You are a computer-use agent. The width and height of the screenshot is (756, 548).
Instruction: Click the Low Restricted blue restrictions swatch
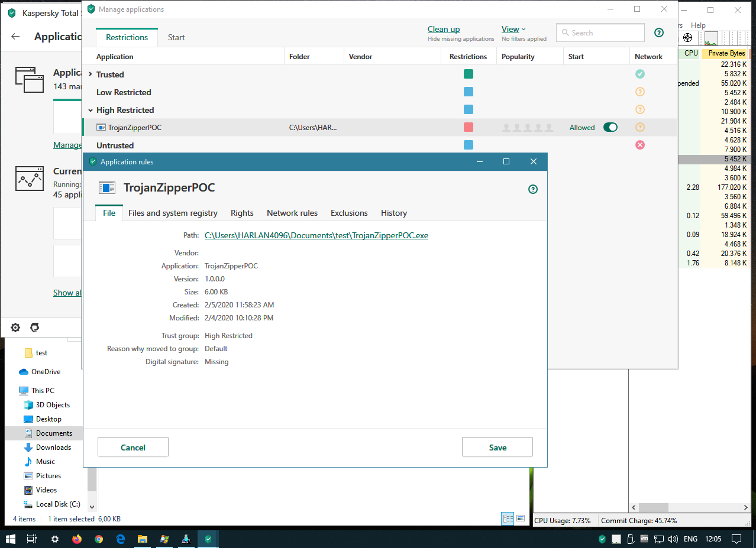469,92
